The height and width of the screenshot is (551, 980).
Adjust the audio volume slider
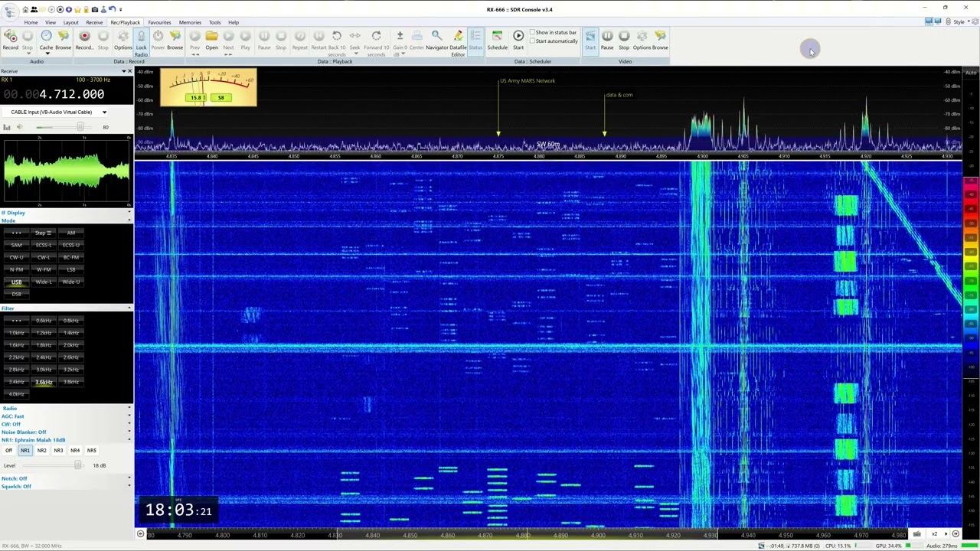(x=80, y=127)
